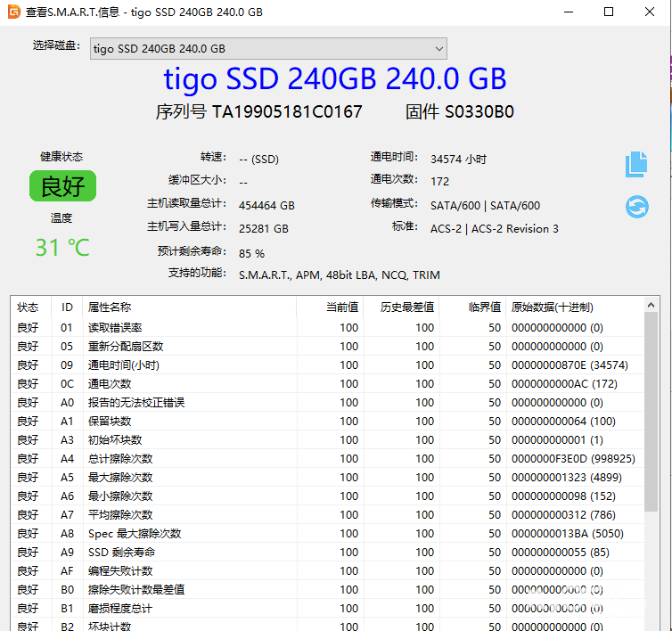The height and width of the screenshot is (631, 672).
Task: Open the 选择磁盘 disk dropdown
Action: [x=268, y=48]
